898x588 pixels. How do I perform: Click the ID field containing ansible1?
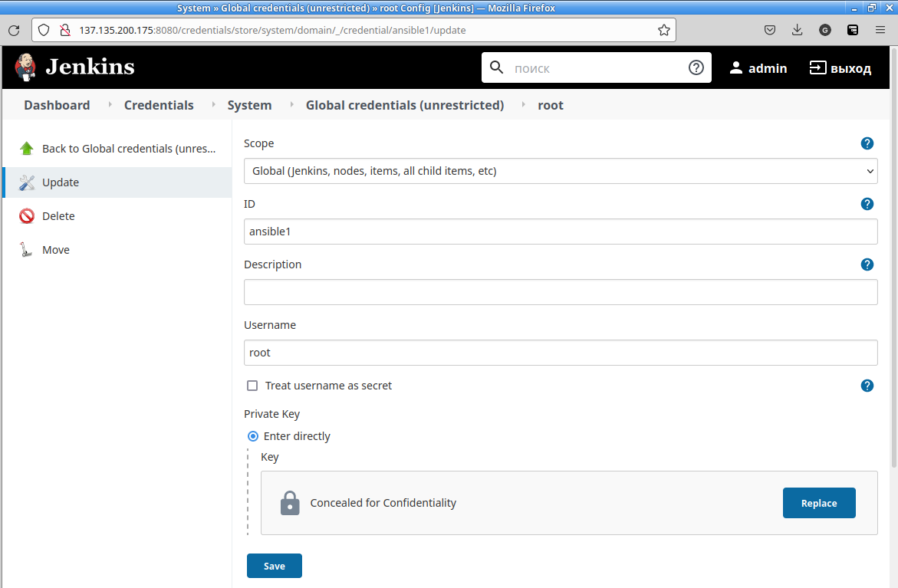tap(561, 232)
